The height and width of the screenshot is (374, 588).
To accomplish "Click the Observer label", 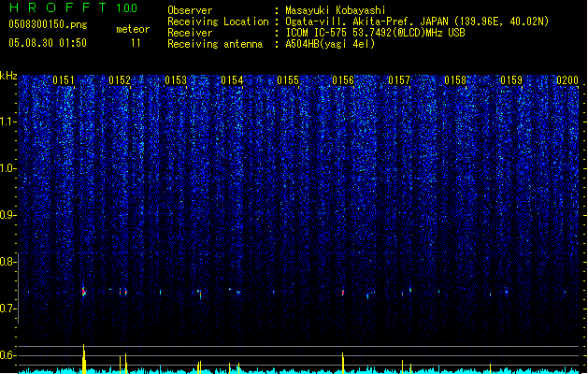I will click(190, 10).
